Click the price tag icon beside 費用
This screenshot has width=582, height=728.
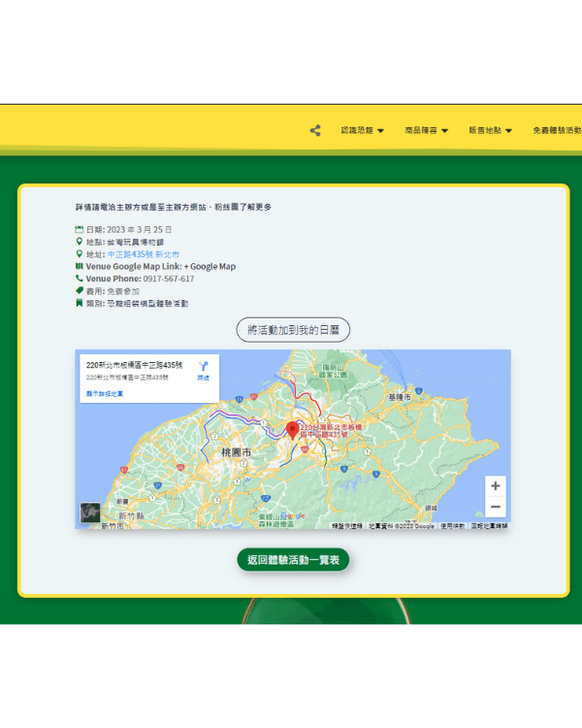80,290
